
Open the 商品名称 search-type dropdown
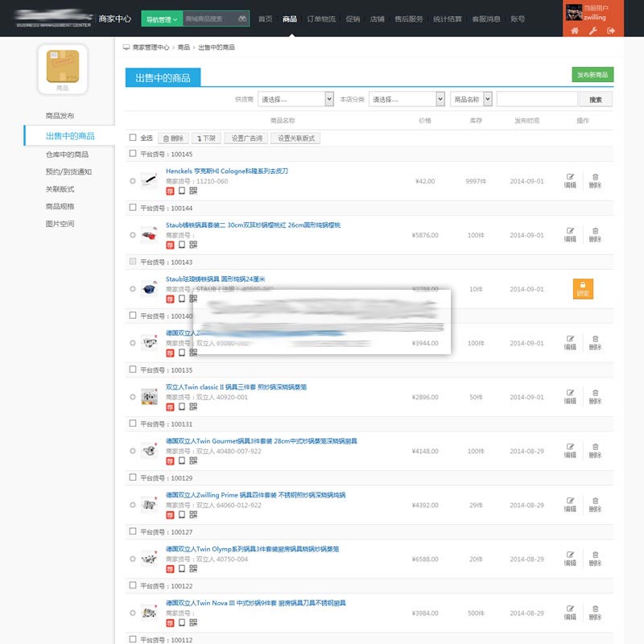pyautogui.click(x=471, y=99)
